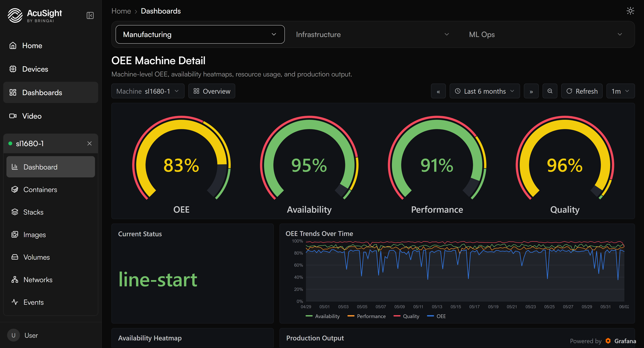
Task: Open the Stacks item
Action: [x=51, y=212]
